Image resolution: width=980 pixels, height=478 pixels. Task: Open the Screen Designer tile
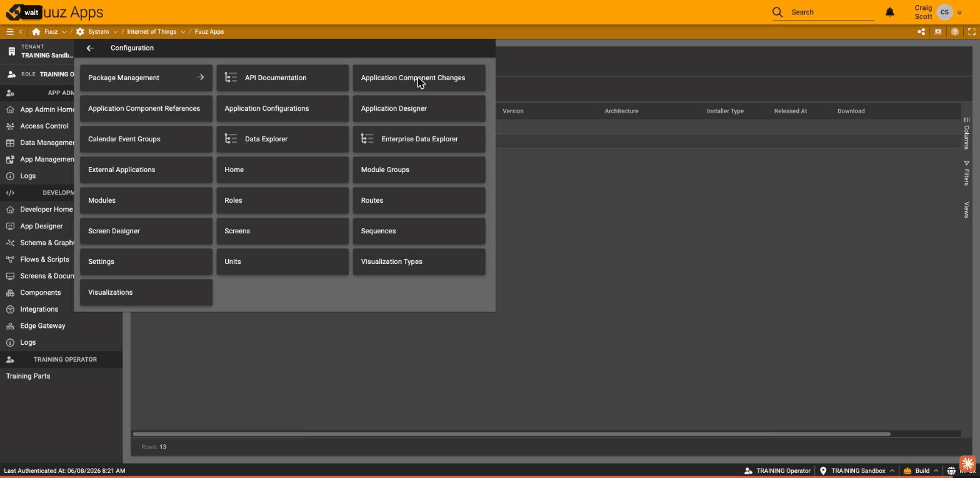(x=146, y=231)
